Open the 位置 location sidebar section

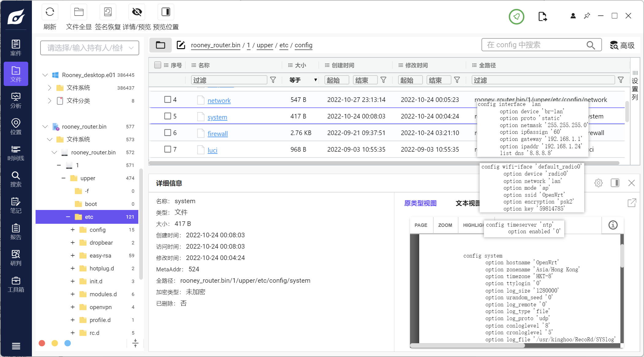(16, 126)
